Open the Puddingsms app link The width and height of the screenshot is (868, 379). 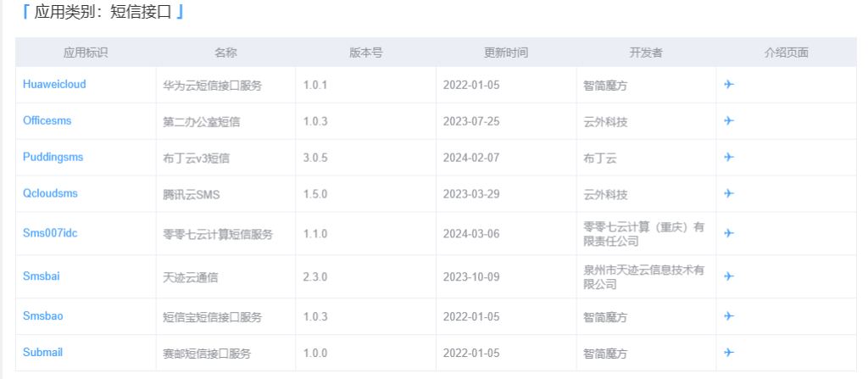tap(53, 157)
